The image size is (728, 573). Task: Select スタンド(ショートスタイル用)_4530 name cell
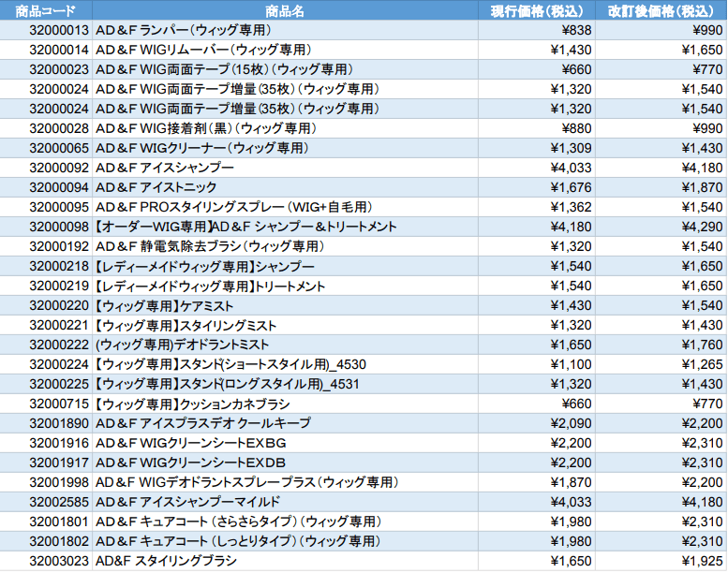[x=285, y=364]
